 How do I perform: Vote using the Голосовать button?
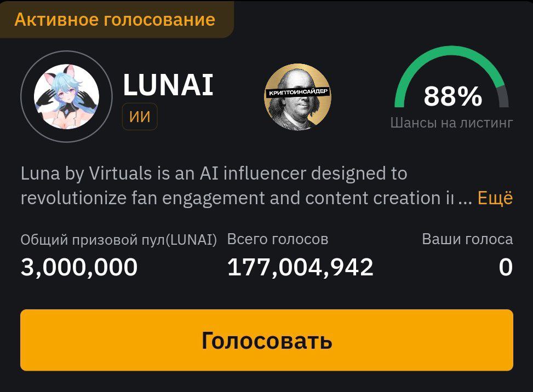point(266,340)
